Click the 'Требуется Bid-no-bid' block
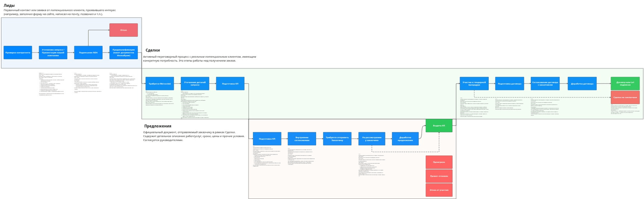The height and width of the screenshot is (199, 644). tap(160, 83)
